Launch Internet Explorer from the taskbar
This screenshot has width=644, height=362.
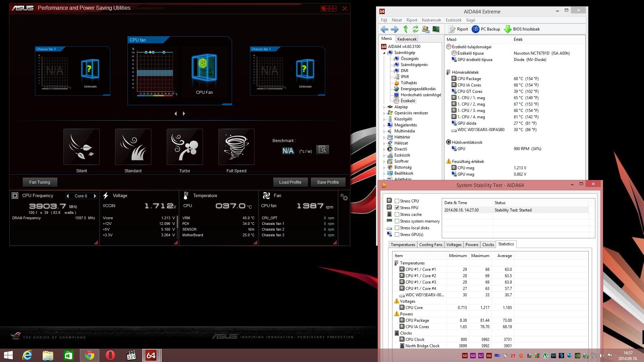(27, 355)
